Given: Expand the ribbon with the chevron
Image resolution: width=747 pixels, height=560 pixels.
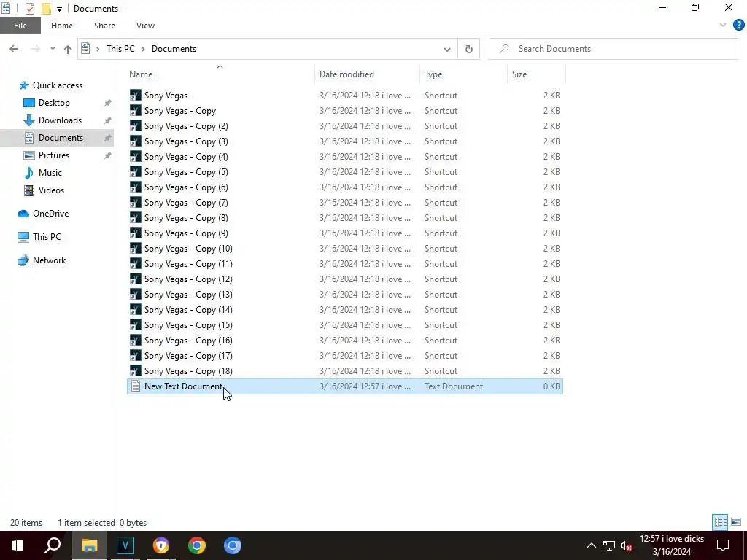Looking at the screenshot, I should pyautogui.click(x=723, y=25).
